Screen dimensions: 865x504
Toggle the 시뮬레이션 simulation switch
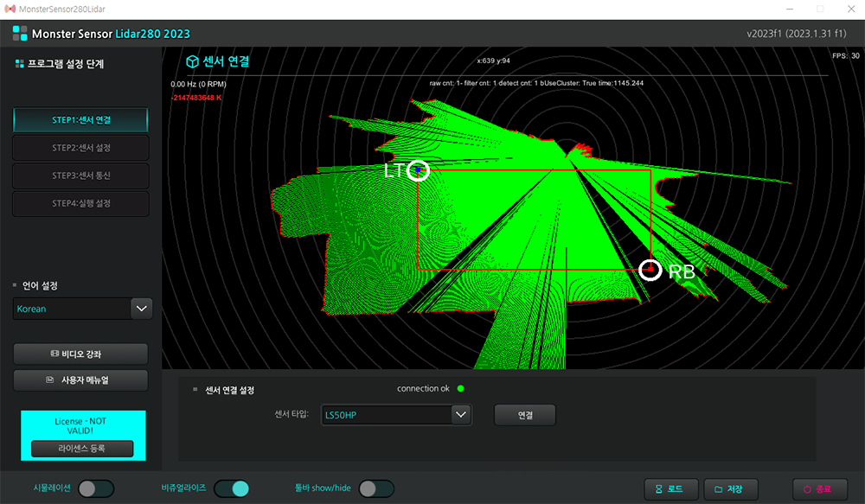coord(96,488)
